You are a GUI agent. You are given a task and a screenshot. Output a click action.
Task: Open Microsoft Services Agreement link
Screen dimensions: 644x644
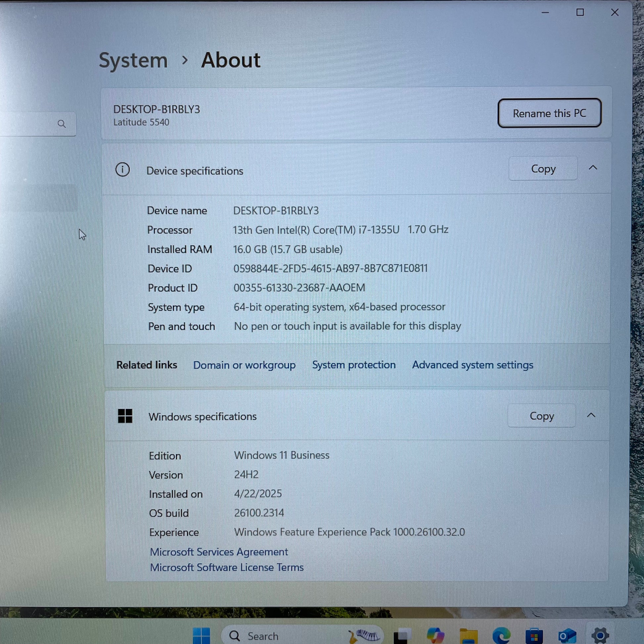tap(219, 552)
